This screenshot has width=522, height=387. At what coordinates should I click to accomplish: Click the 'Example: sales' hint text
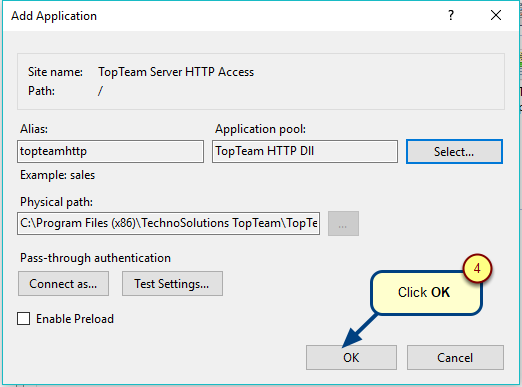[57, 175]
